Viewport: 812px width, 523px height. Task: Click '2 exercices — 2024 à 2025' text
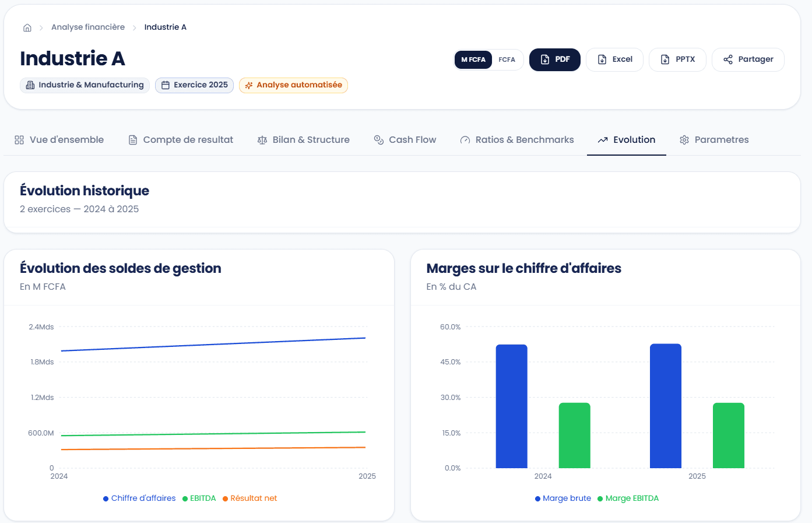pyautogui.click(x=79, y=209)
